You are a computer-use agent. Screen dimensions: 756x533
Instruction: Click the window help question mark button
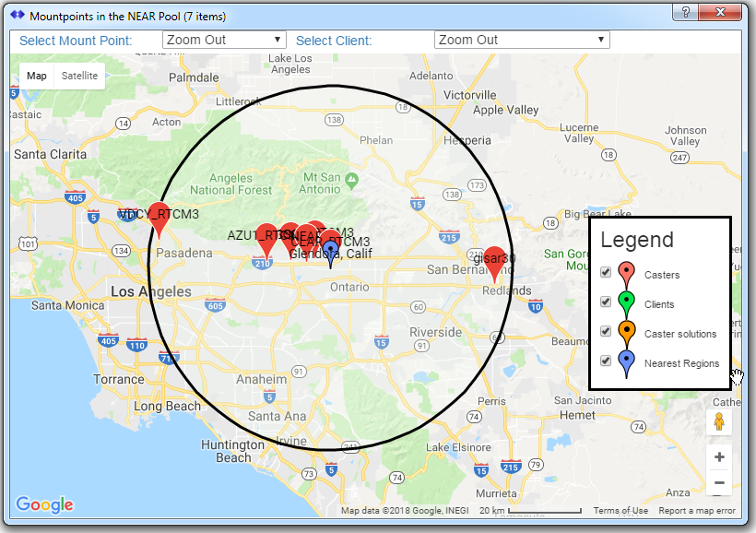pyautogui.click(x=685, y=12)
